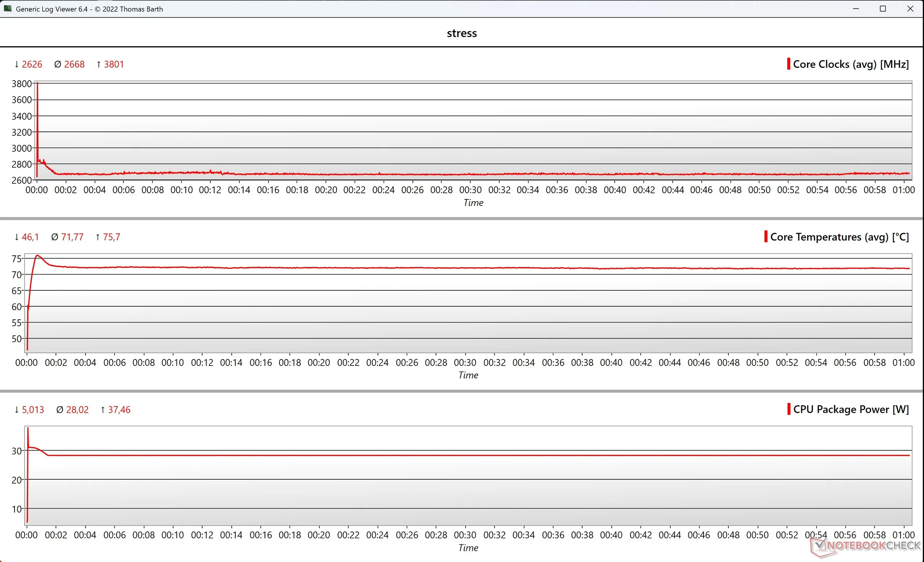Viewport: 924px width, 562px height.
Task: Click the red Core Clocks legend swatch
Action: [x=789, y=64]
